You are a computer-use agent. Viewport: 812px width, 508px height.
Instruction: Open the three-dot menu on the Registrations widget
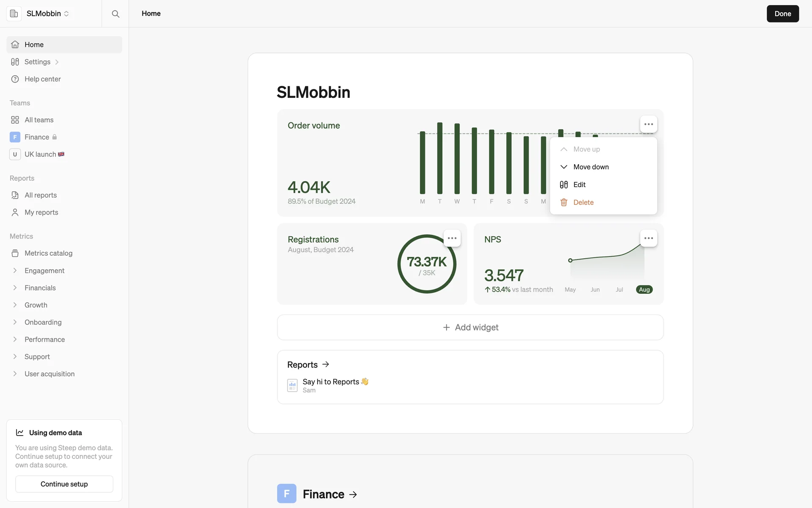(452, 238)
